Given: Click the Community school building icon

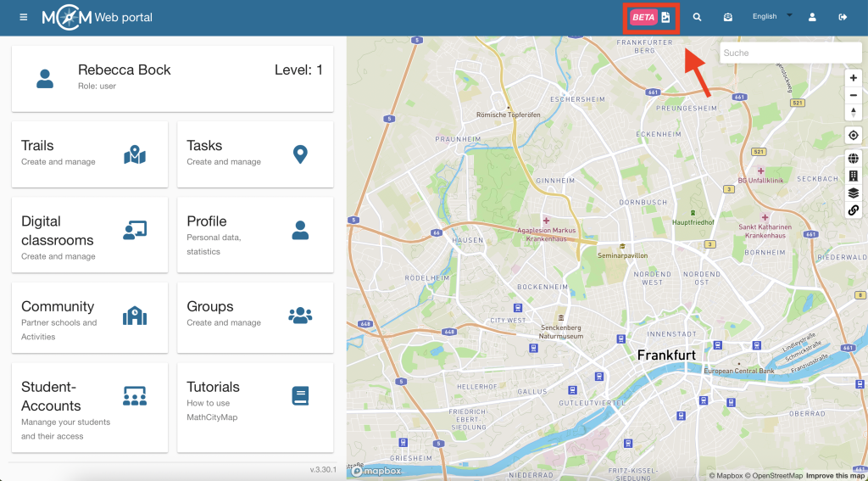Looking at the screenshot, I should [x=135, y=316].
